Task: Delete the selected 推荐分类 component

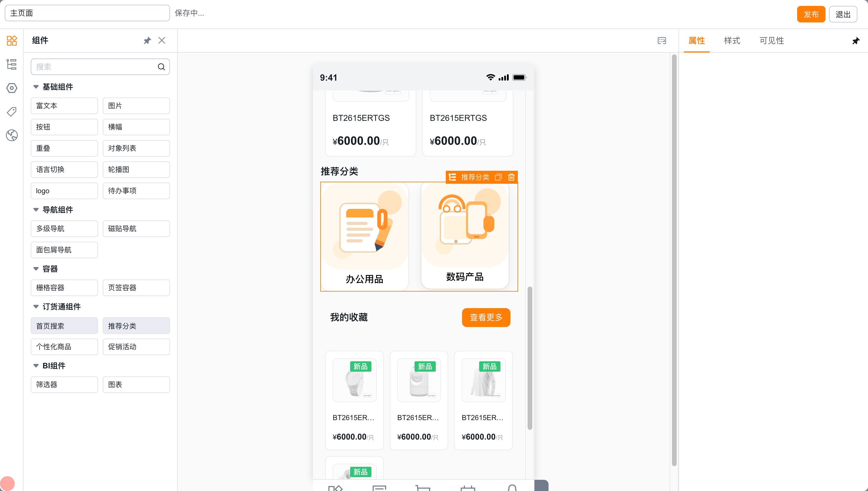Action: pos(511,177)
